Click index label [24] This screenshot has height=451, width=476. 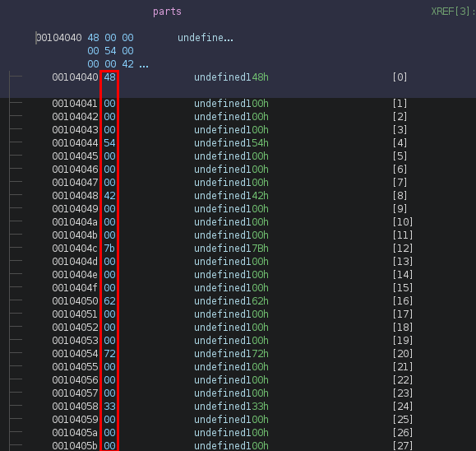[x=403, y=407]
